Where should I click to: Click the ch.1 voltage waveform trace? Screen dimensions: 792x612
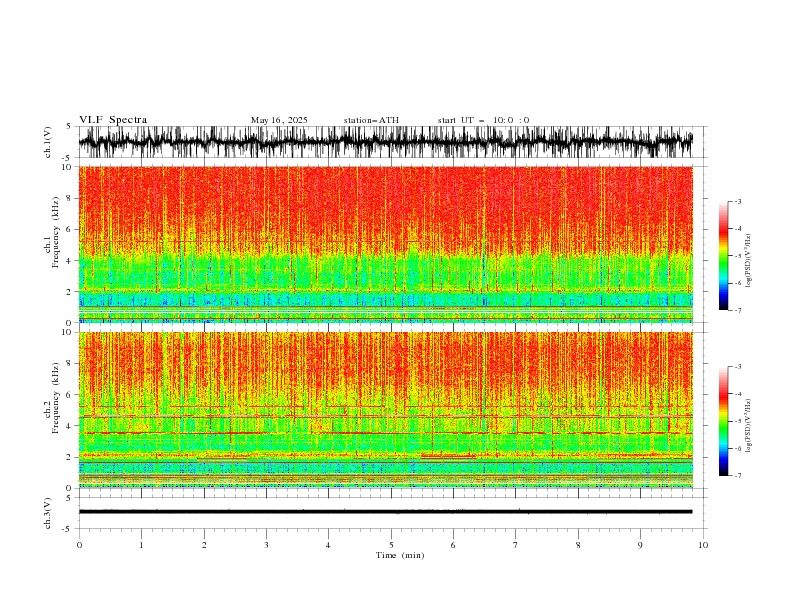[x=385, y=142]
